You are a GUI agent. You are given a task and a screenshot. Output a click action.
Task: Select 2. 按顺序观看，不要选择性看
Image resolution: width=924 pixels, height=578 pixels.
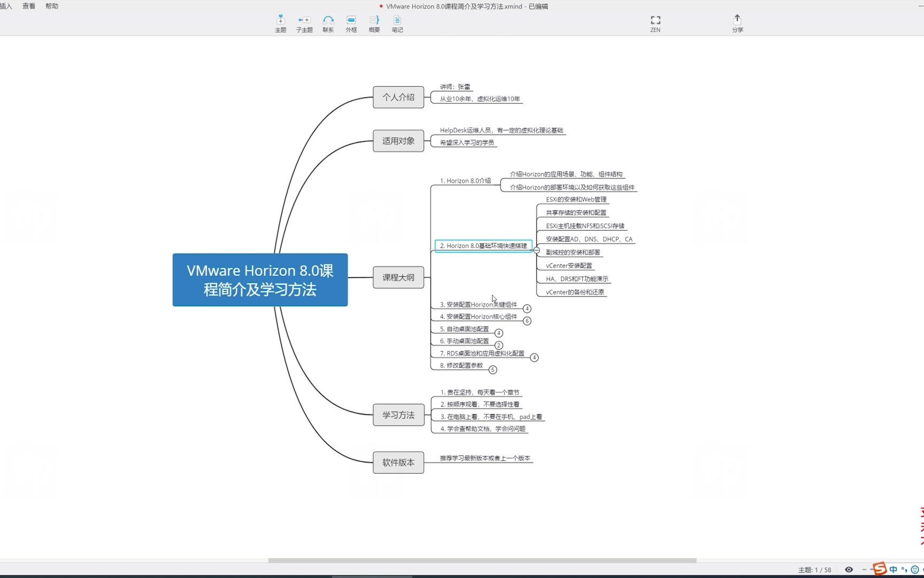pyautogui.click(x=480, y=405)
